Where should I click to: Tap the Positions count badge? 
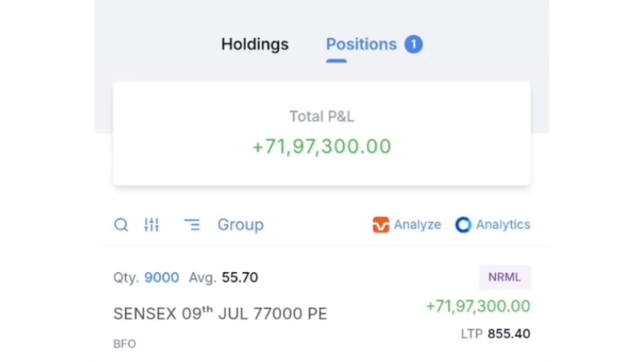pos(414,44)
